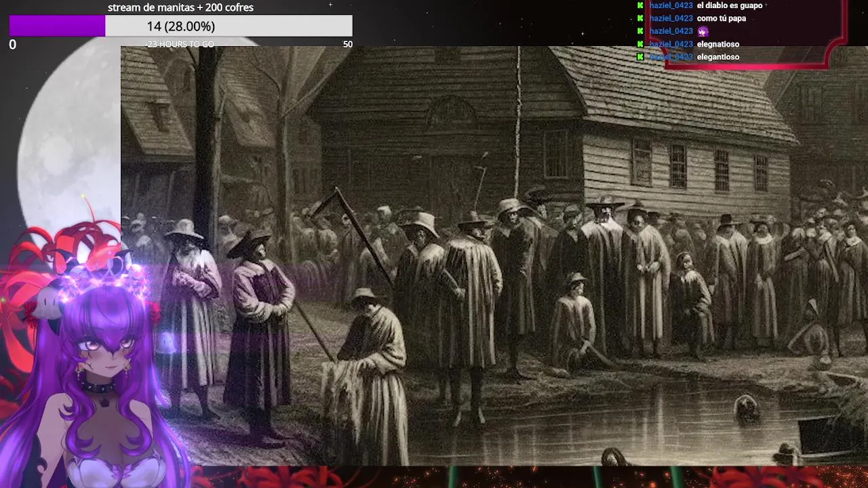Click the "14 (28.00%)" goal value
This screenshot has height=488, width=868.
click(x=180, y=26)
